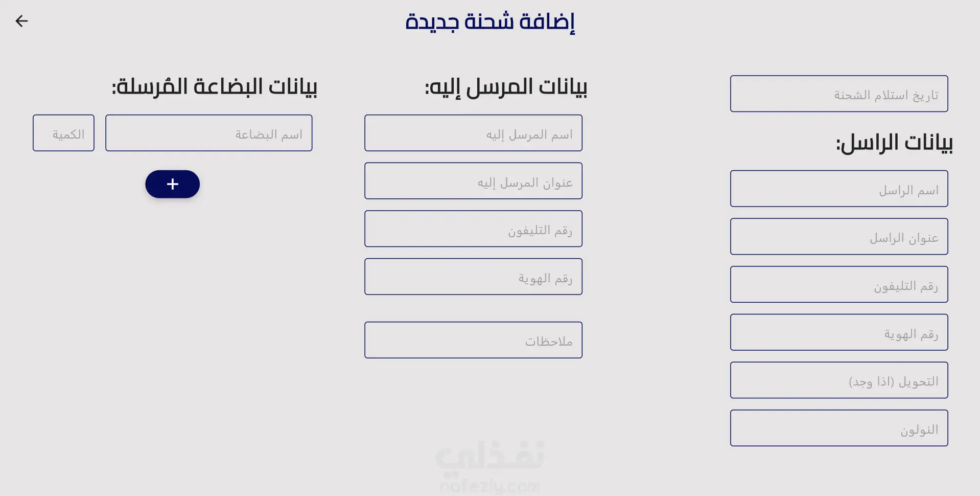The height and width of the screenshot is (496, 980).
Task: Select the sender ID number field
Action: tap(839, 332)
